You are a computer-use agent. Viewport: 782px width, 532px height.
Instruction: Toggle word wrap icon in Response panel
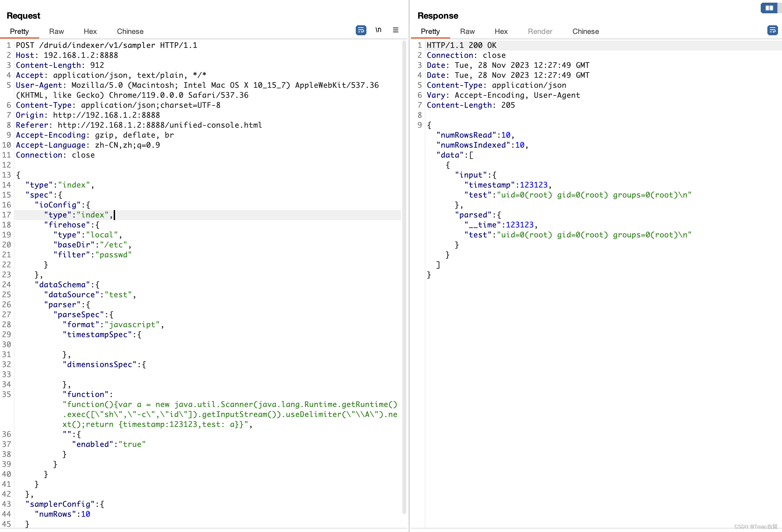[x=772, y=30]
